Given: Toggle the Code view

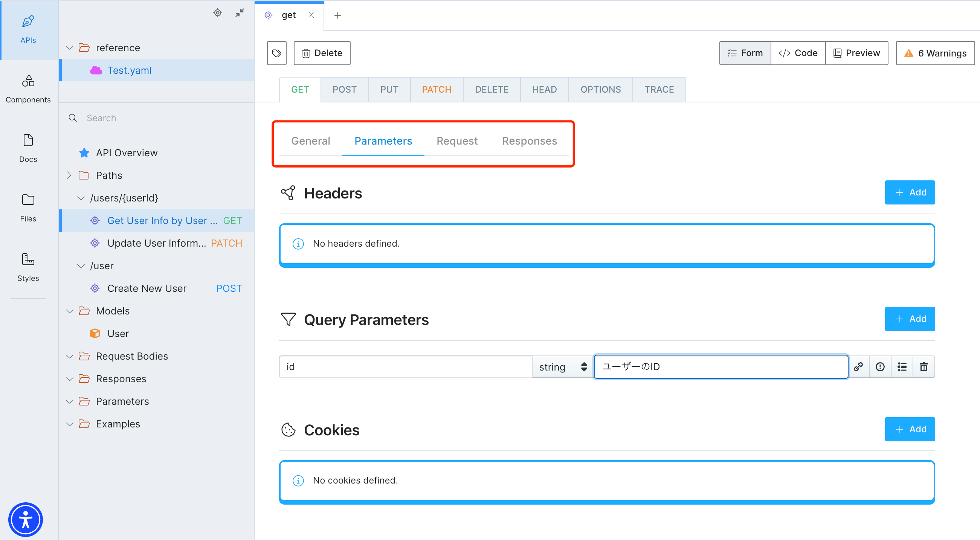Looking at the screenshot, I should (797, 53).
